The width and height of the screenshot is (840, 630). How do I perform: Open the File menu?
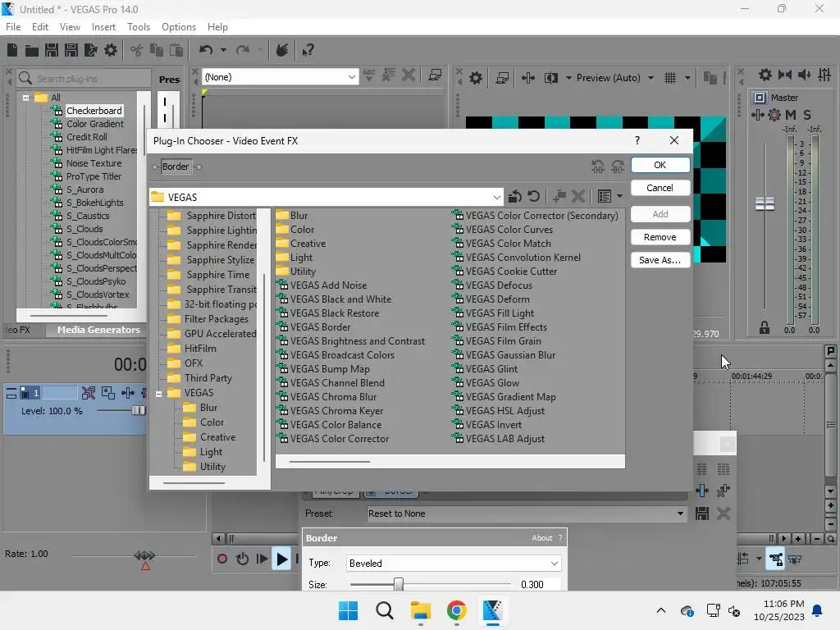click(13, 27)
